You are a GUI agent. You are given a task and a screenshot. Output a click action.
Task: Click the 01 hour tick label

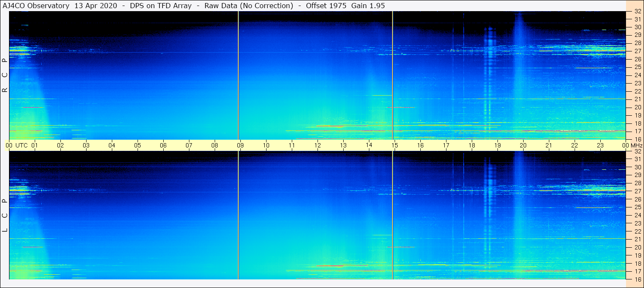click(35, 145)
